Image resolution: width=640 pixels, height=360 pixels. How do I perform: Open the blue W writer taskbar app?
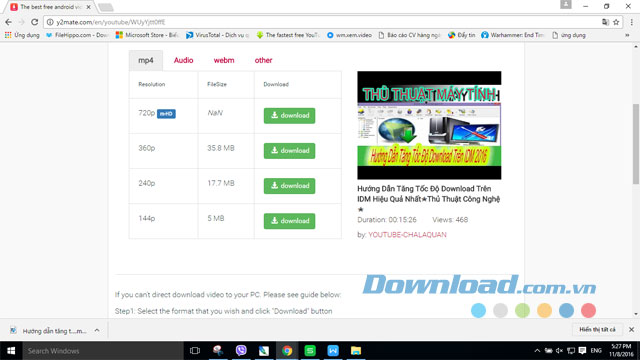333,351
